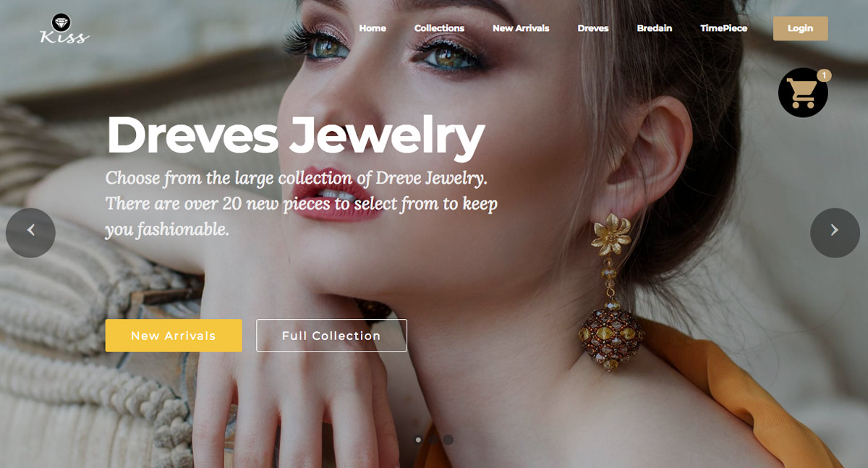Click the Full Collection outlined button
The height and width of the screenshot is (468, 868).
tap(331, 336)
